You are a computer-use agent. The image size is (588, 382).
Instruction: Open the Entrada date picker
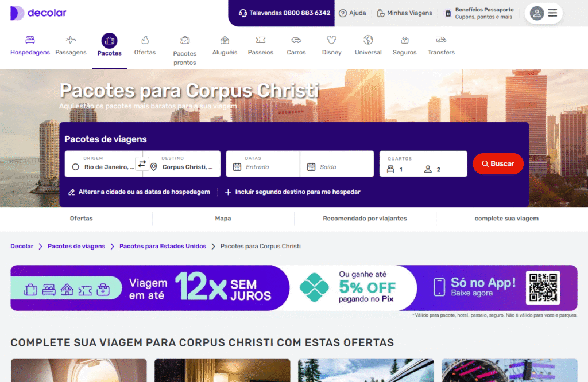tap(263, 163)
